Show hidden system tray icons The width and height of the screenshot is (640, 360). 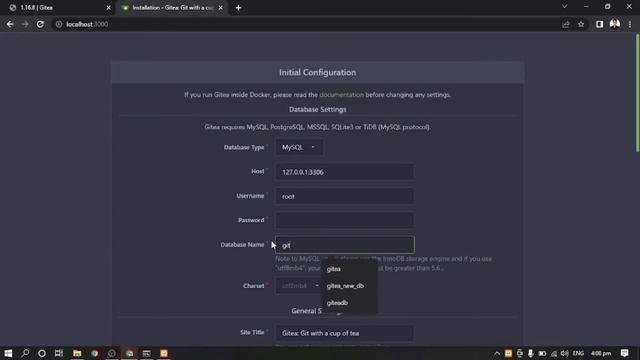coord(497,353)
